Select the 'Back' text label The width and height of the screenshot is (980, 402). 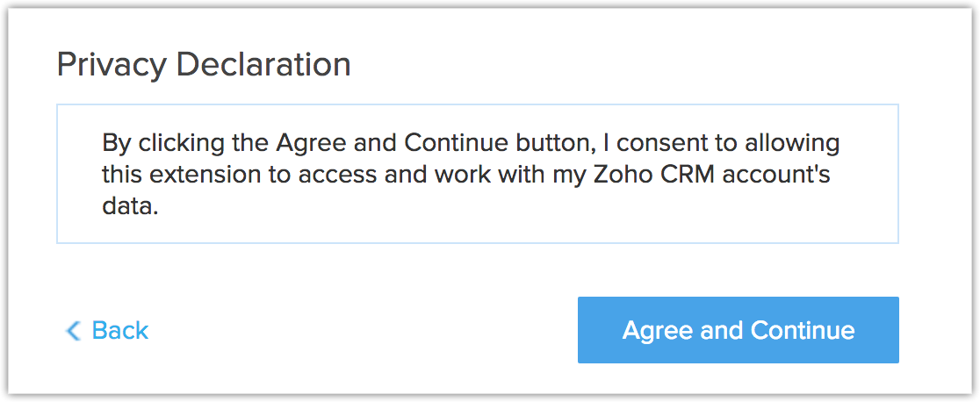[x=120, y=330]
